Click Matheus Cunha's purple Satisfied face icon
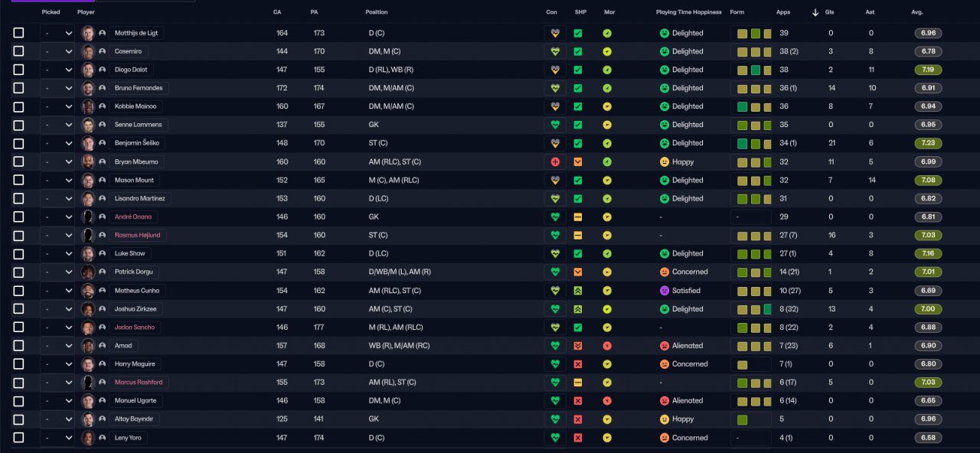This screenshot has height=453, width=980. [x=665, y=291]
